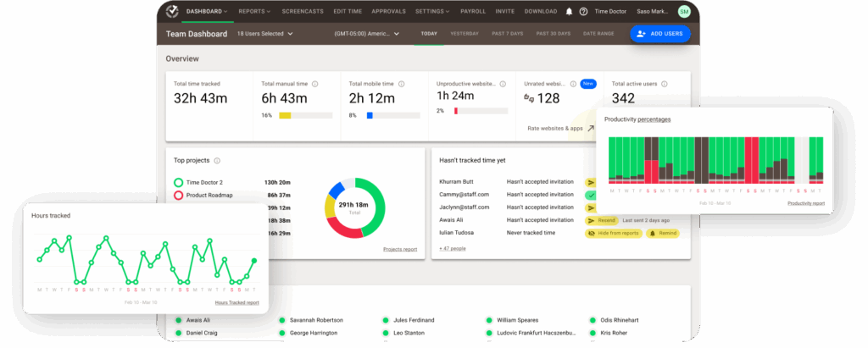
Task: Click the Total manual time yellow progress bar
Action: coord(286,114)
